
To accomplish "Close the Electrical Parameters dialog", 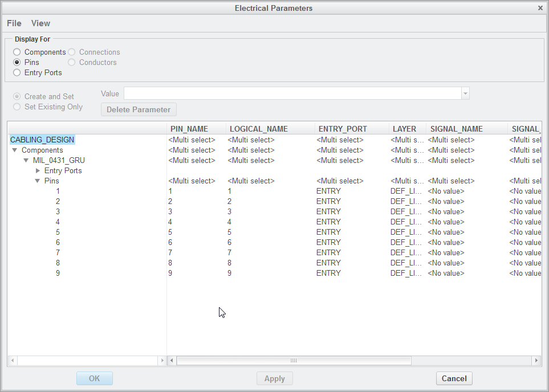I will tap(540, 8).
